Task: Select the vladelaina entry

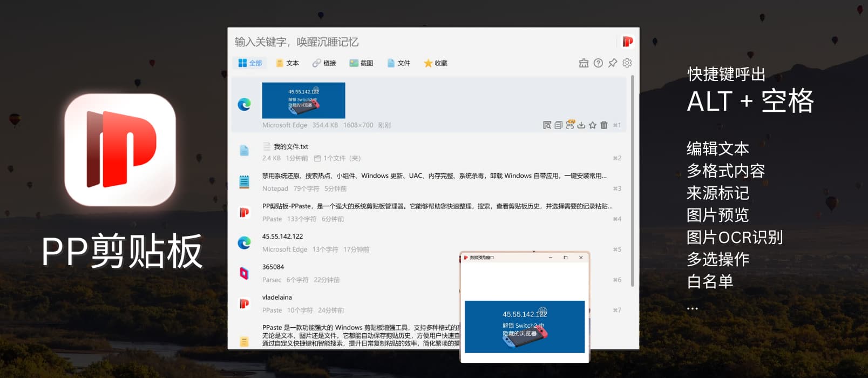Action: (x=345, y=304)
